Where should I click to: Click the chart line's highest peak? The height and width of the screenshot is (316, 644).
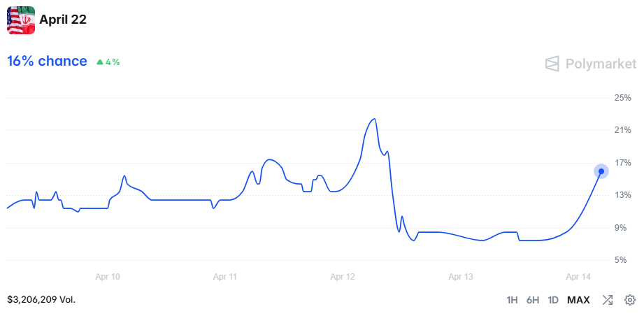[x=375, y=119]
